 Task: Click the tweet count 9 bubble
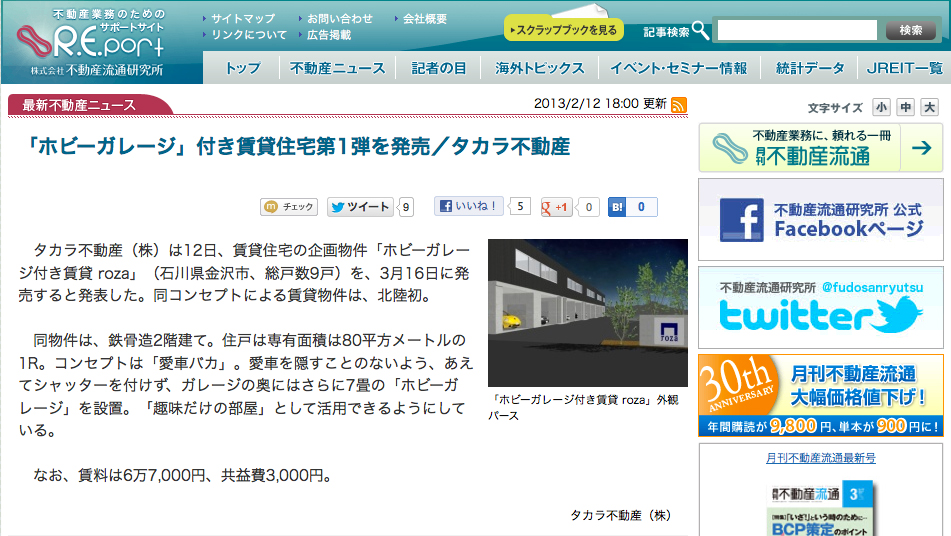406,207
